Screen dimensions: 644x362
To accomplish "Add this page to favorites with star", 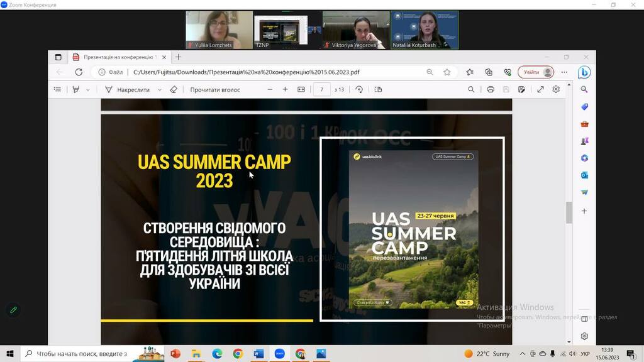I will [447, 72].
